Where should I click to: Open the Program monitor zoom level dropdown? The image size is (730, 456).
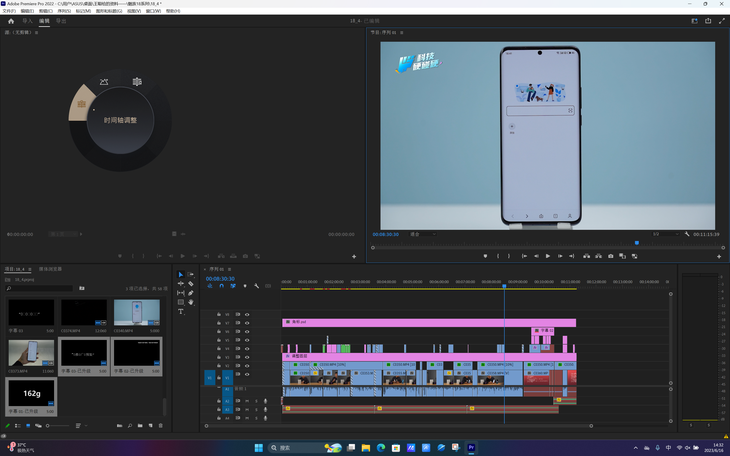point(423,234)
